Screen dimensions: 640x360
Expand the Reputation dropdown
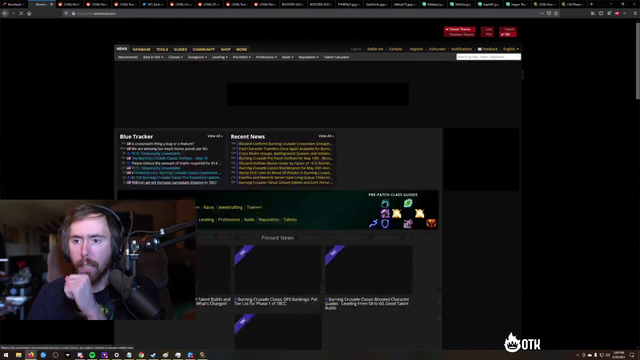pos(308,57)
